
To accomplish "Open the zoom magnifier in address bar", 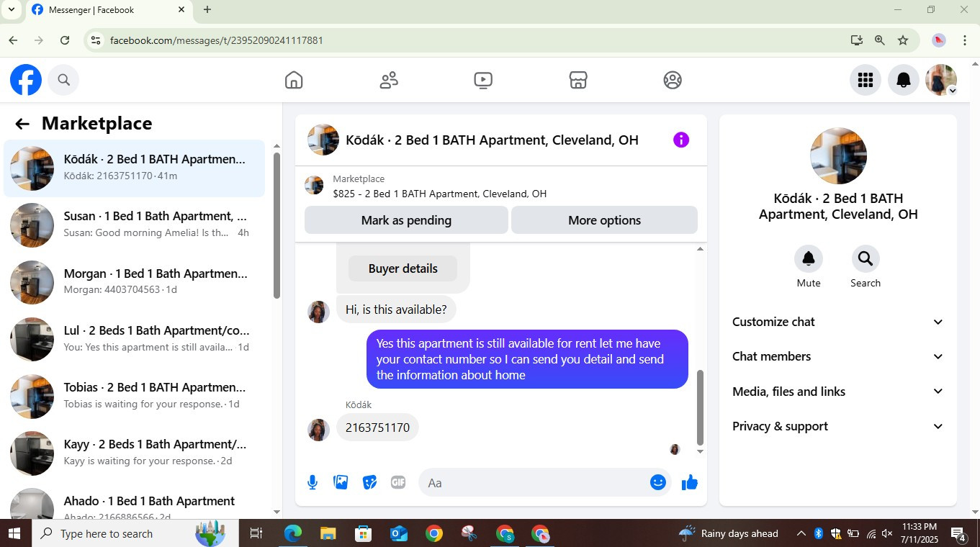I will [880, 40].
